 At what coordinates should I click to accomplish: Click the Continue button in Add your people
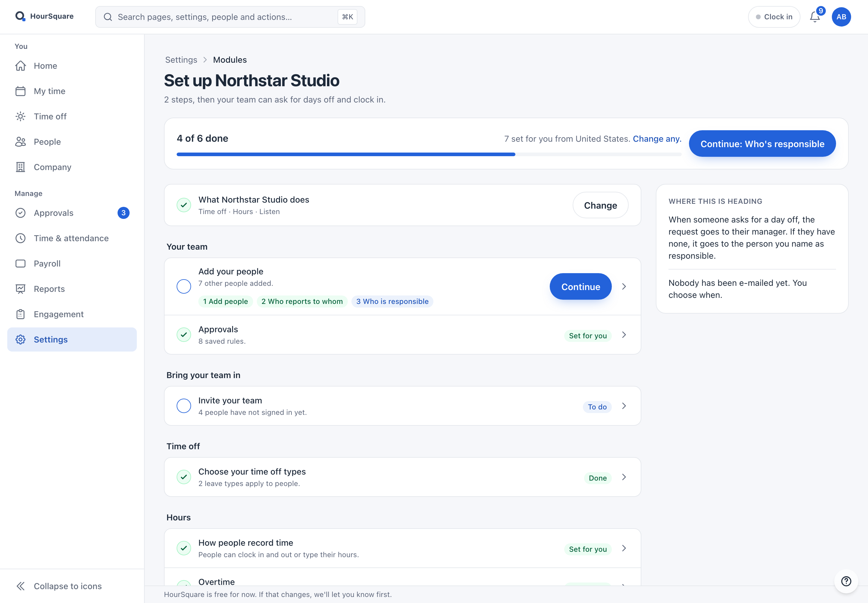580,286
